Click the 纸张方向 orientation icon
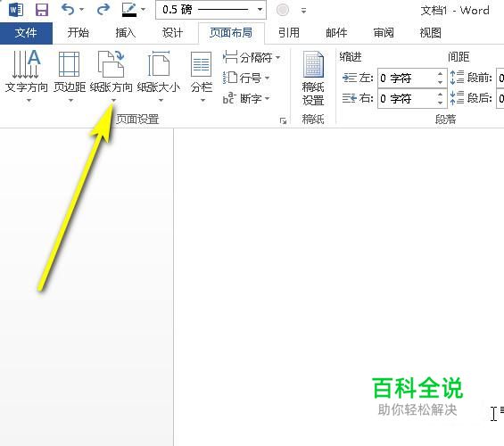The height and width of the screenshot is (446, 504). (x=112, y=64)
